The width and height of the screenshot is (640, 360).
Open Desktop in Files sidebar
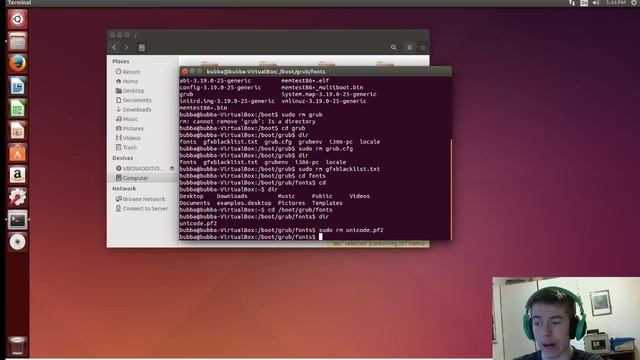(x=130, y=91)
